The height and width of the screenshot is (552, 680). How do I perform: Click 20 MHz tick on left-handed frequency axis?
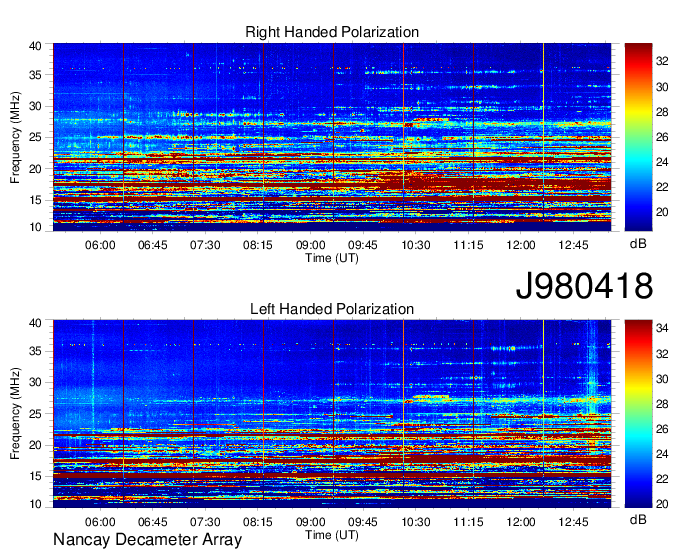pyautogui.click(x=35, y=445)
